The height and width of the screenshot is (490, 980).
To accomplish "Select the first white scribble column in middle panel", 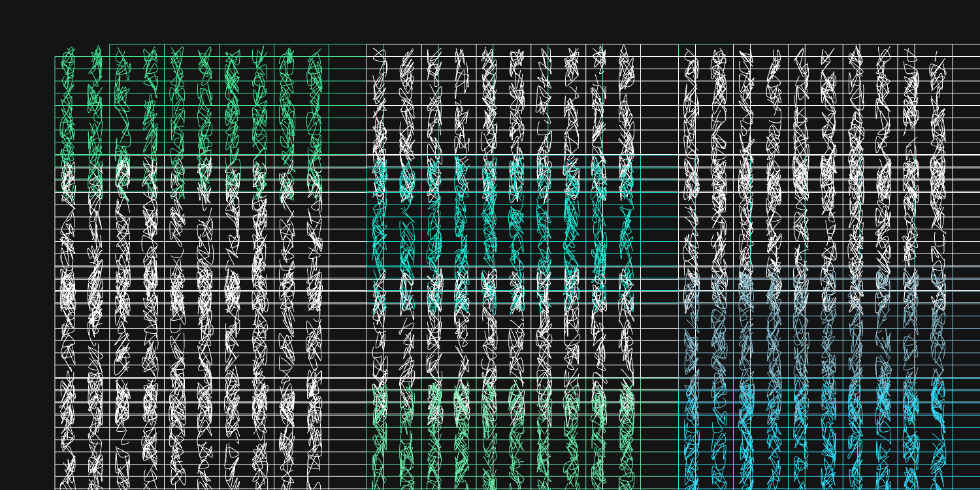I will click(380, 98).
